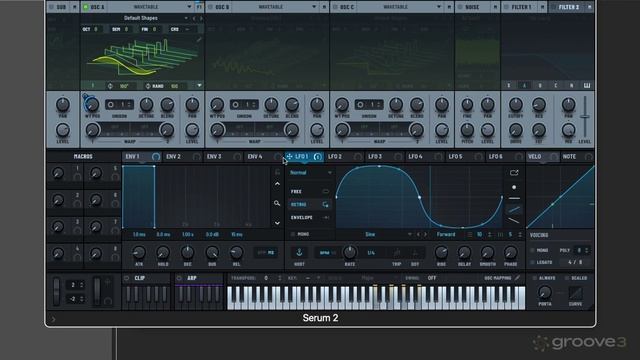Switch to ENV 2 tab
The image size is (640, 360).
(x=174, y=157)
